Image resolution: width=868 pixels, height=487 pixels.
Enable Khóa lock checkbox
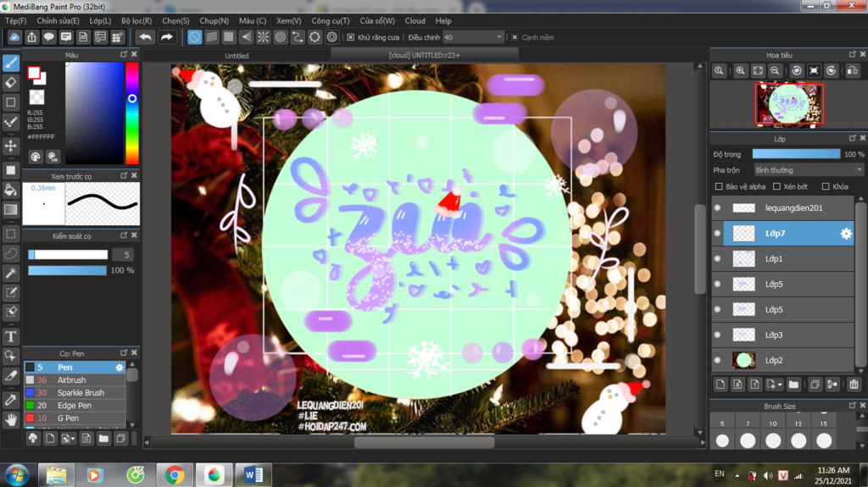point(826,186)
